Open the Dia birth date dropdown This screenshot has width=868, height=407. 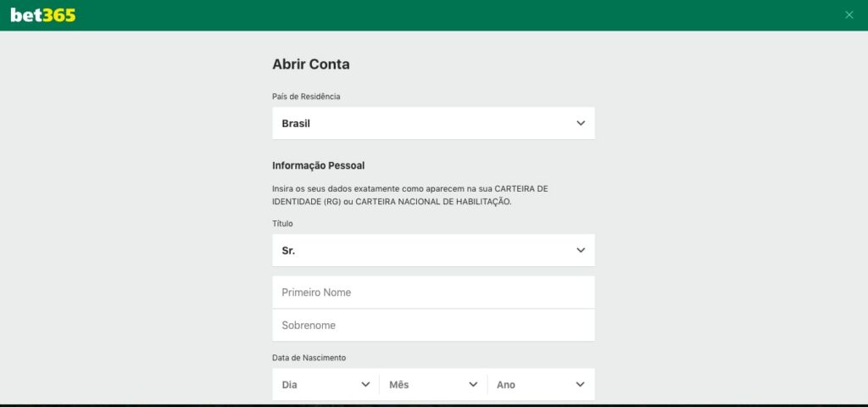(x=325, y=384)
